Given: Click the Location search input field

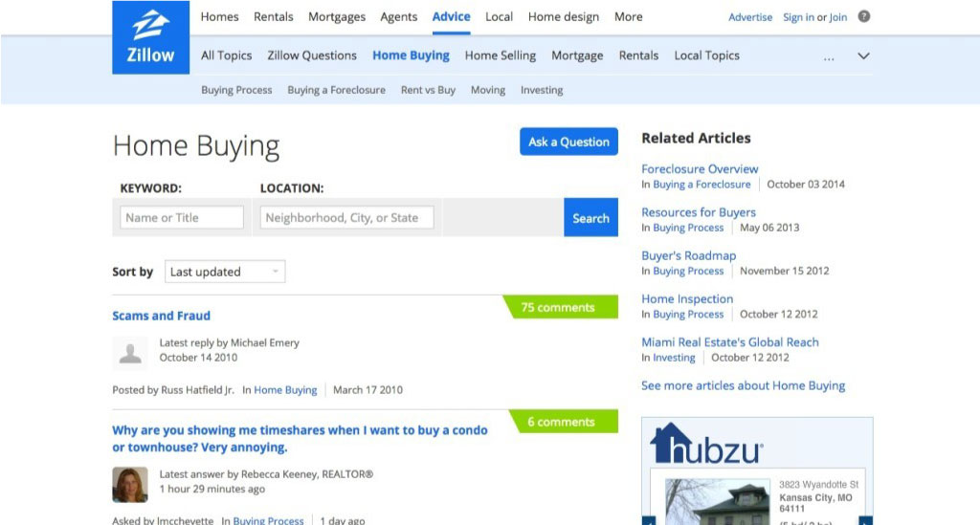Looking at the screenshot, I should coord(346,218).
